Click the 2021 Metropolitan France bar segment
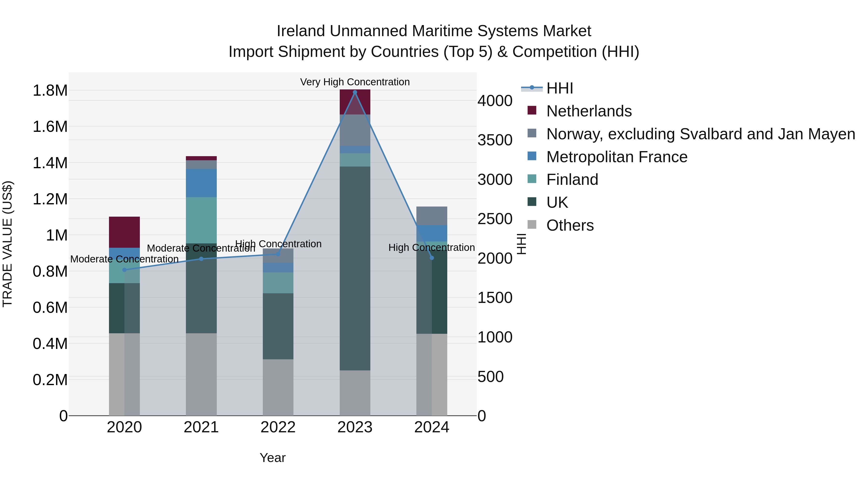 [201, 183]
